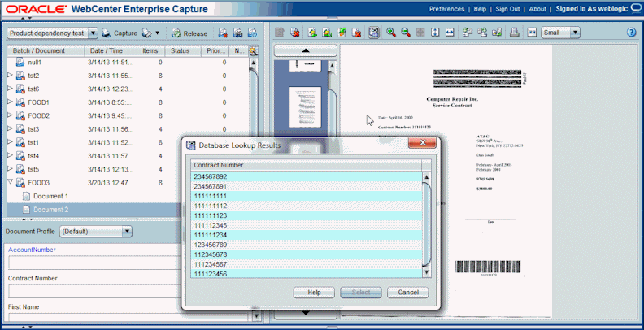Expand the tst1 batch
This screenshot has width=644, height=330.
pos(11,142)
